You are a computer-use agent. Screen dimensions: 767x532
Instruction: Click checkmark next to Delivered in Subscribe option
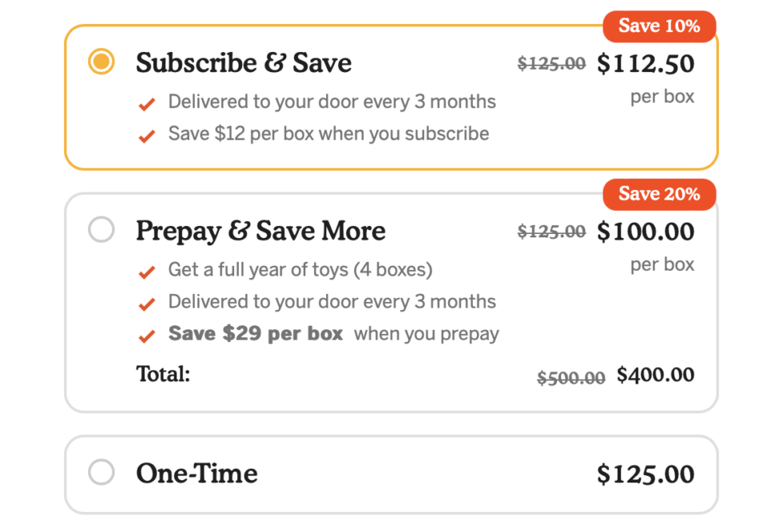tap(146, 105)
